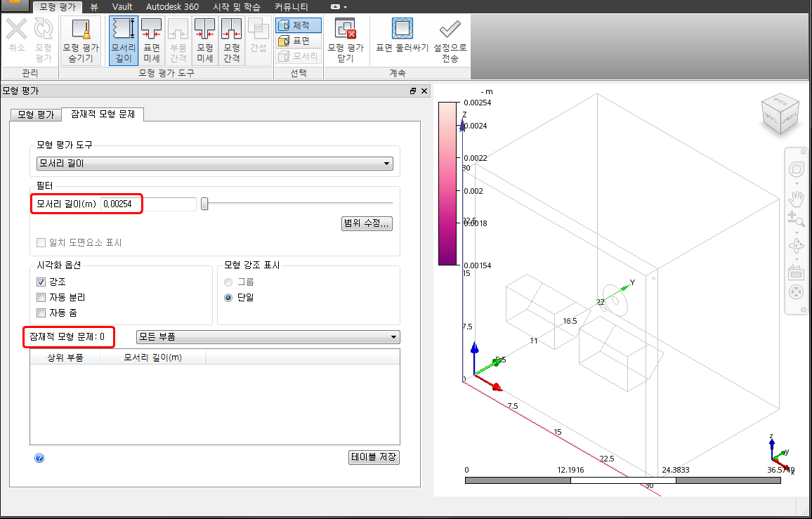Select the 단일 radio button
This screenshot has height=519, width=812.
click(x=228, y=298)
